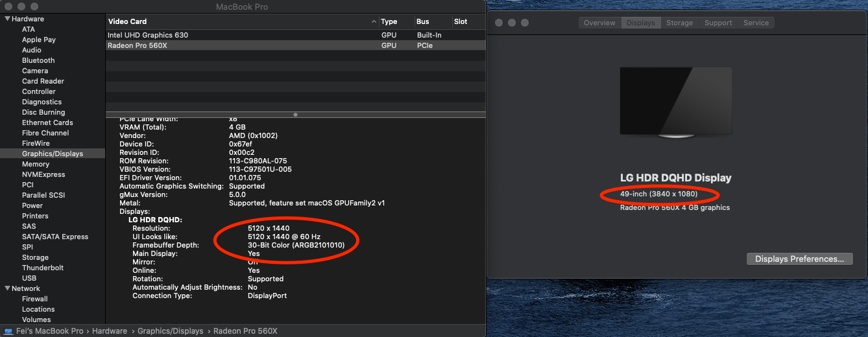The height and width of the screenshot is (337, 868).
Task: Close the MacBook Pro System Information window
Action: pyautogui.click(x=7, y=6)
